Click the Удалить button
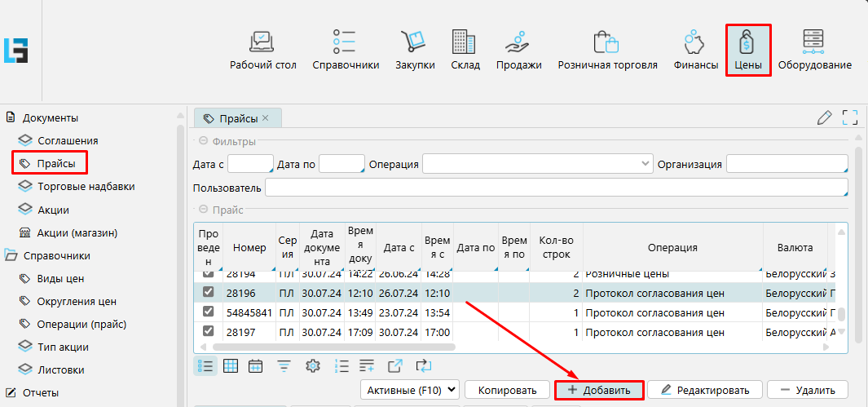The width and height of the screenshot is (868, 407). pos(807,390)
